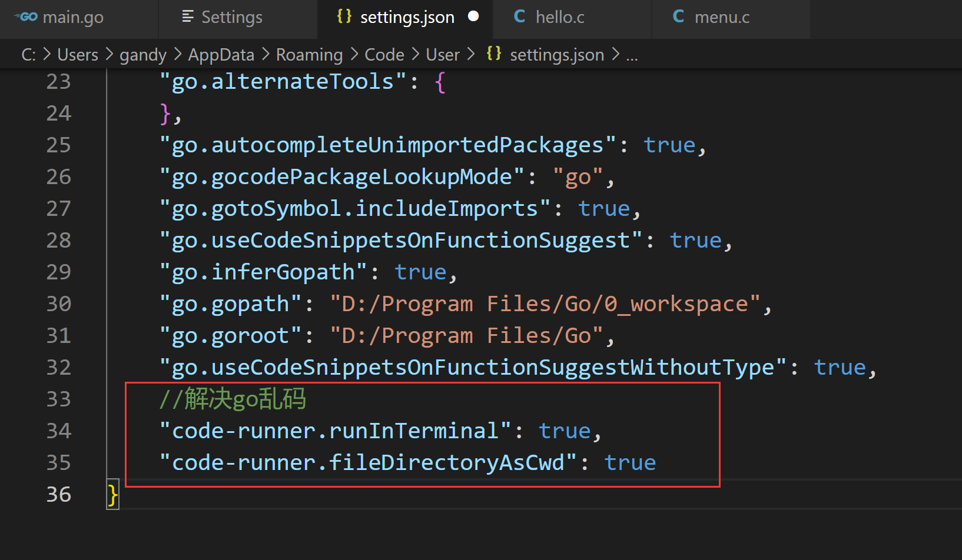Click the closing brace on line 36
Viewport: 962px width, 560px height.
pyautogui.click(x=112, y=495)
